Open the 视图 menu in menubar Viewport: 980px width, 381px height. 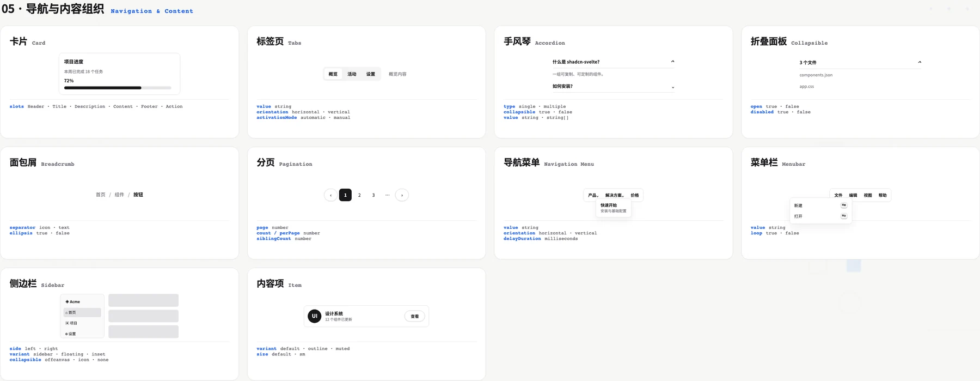(x=868, y=195)
